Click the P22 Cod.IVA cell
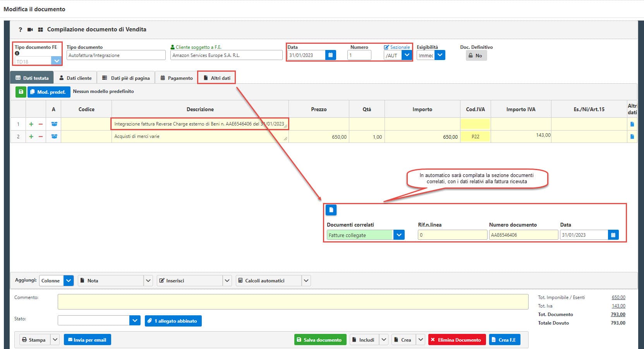The height and width of the screenshot is (349, 644). pos(475,136)
